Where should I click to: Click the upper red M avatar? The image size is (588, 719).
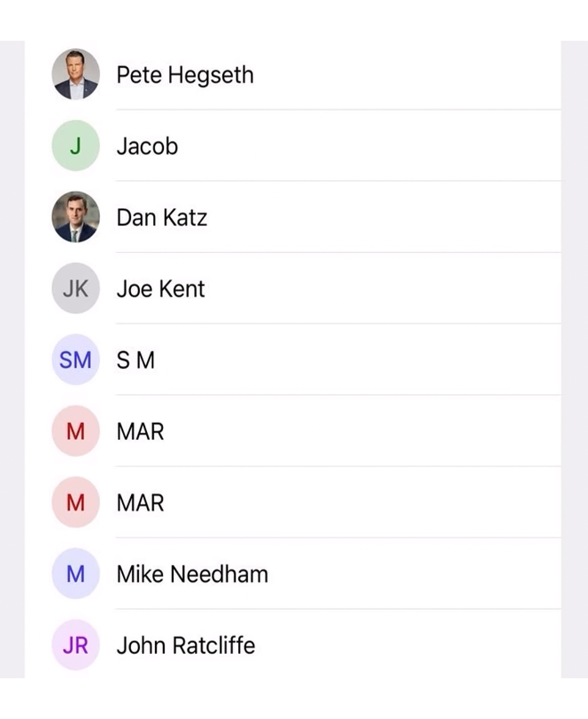pyautogui.click(x=76, y=431)
